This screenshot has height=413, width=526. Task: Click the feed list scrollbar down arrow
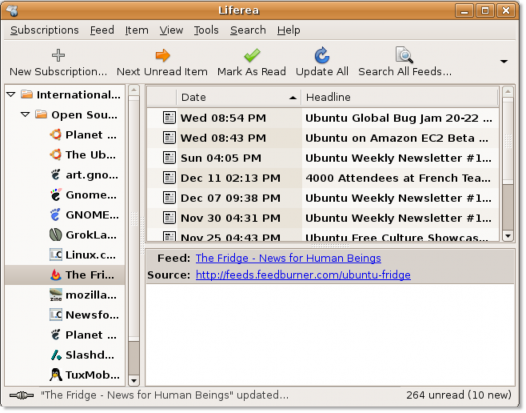134,380
